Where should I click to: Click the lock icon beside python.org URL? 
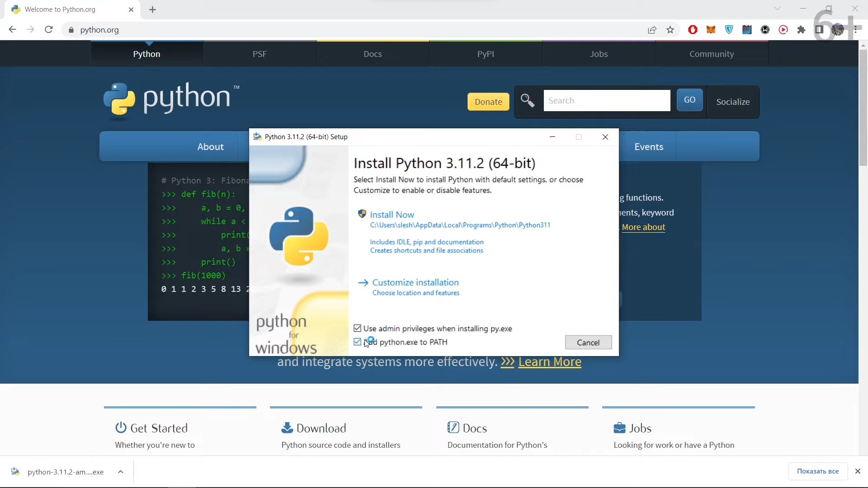pyautogui.click(x=71, y=30)
